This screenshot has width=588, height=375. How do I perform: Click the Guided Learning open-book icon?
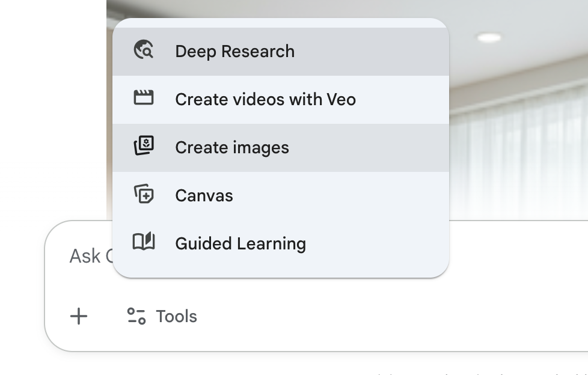pos(144,242)
